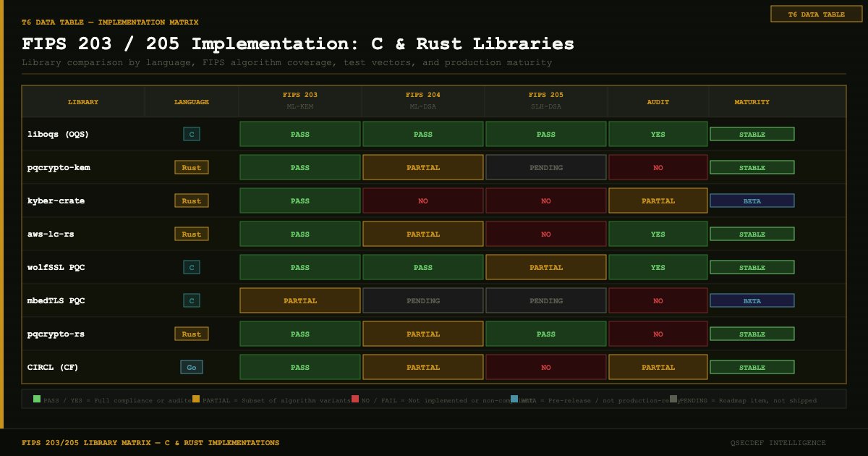
Task: Select pqcrypto-kem FIPS 205 PENDING cell
Action: pos(546,167)
